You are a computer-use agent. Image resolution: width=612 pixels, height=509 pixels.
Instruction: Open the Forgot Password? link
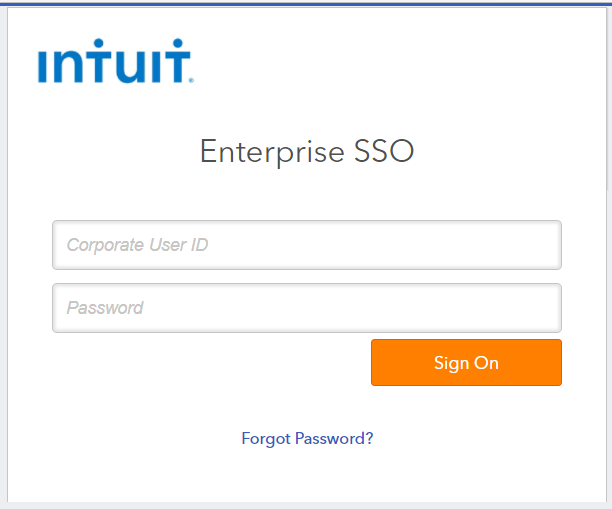pyautogui.click(x=307, y=438)
